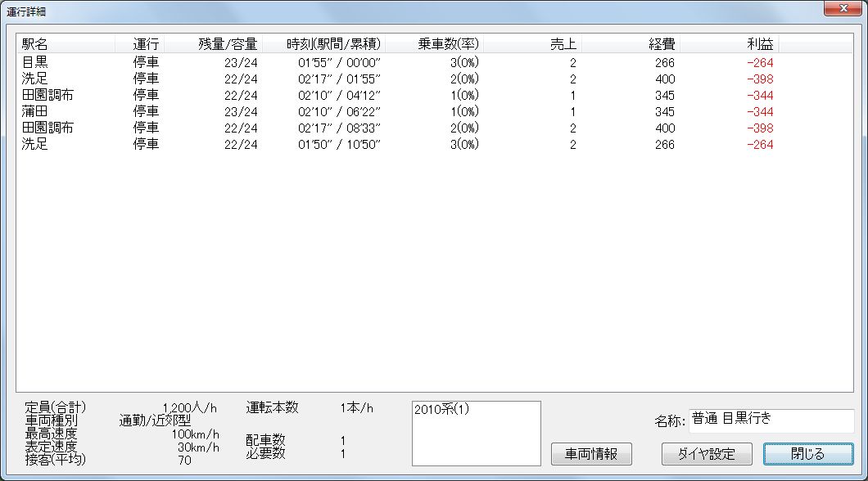
Task: Click the 1本/h frequency value
Action: (x=356, y=408)
